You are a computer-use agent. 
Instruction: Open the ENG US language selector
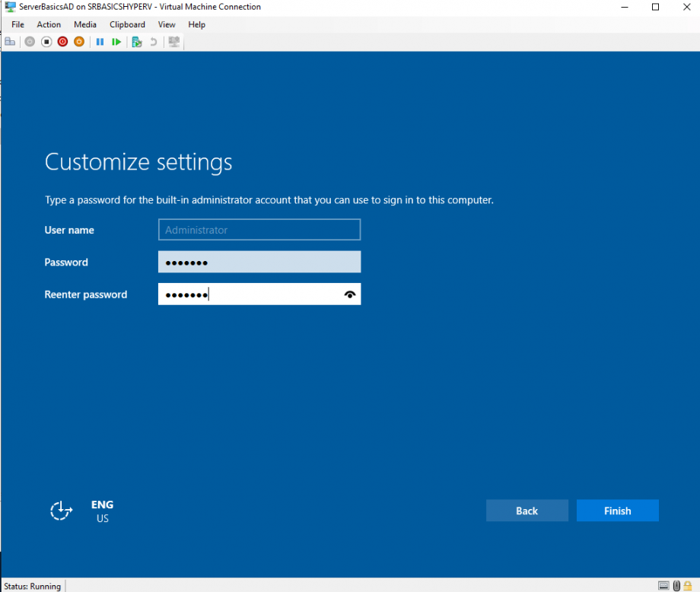pos(102,511)
